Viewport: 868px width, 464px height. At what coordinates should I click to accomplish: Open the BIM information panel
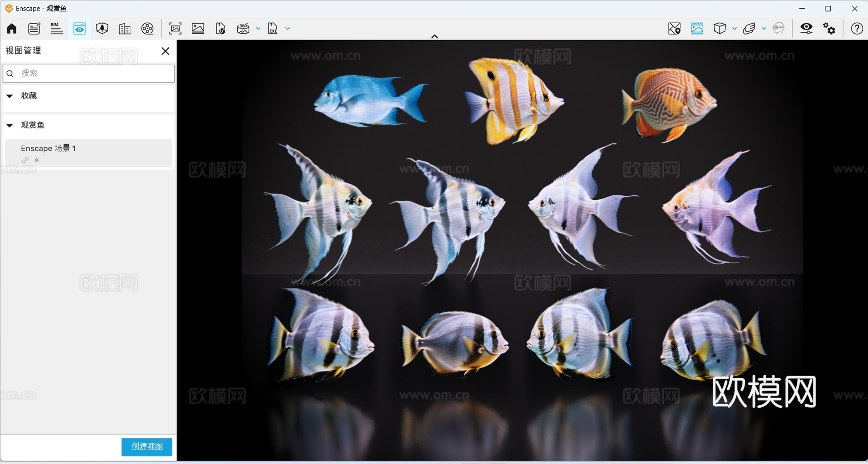pos(56,28)
